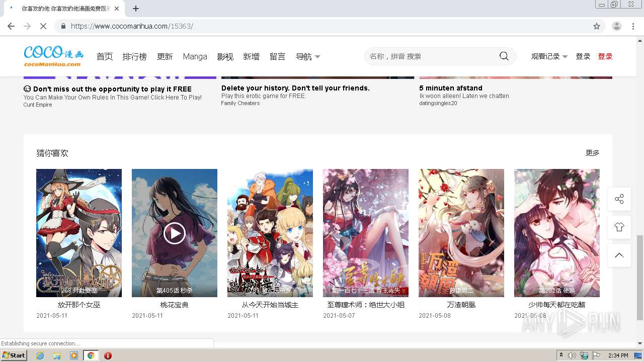Select the 你喜欢的他 browser tab
Image resolution: width=644 pixels, height=362 pixels.
[x=65, y=9]
